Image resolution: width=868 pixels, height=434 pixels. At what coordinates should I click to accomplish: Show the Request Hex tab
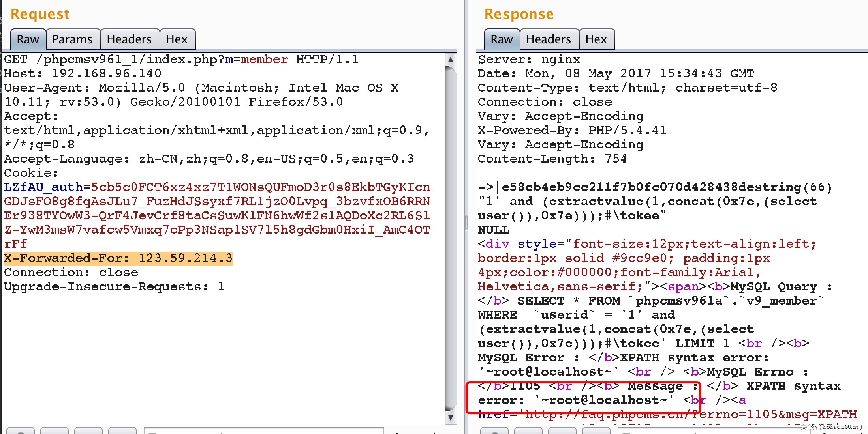pos(177,39)
